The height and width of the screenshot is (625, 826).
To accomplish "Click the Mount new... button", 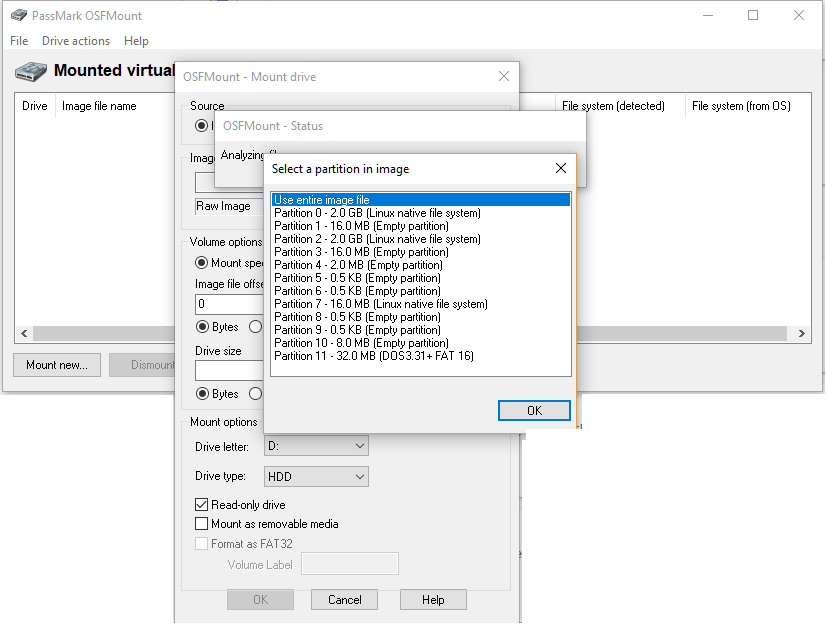I will (57, 365).
